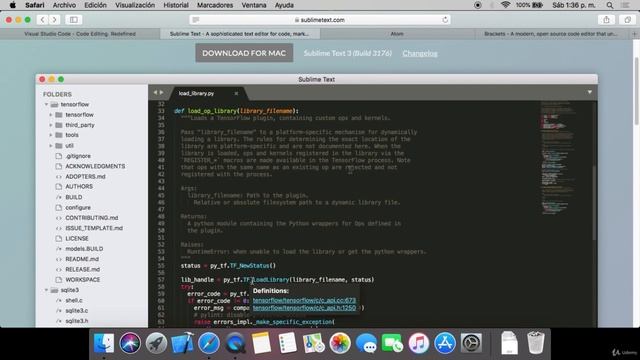Viewport: 640px width, 360px height.
Task: Go back in Safari history
Action: coord(42,20)
